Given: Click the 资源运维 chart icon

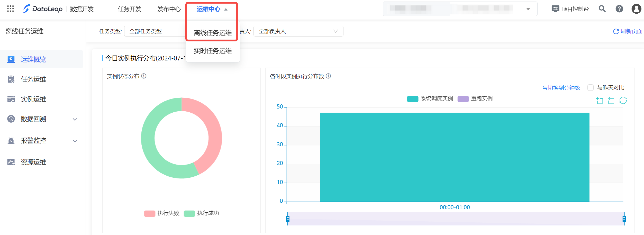Looking at the screenshot, I should tap(11, 162).
